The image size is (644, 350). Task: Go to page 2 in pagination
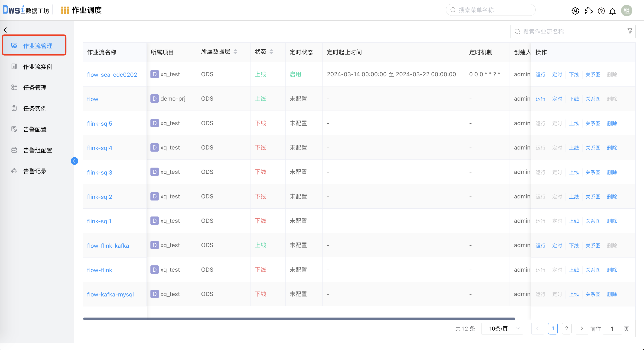pyautogui.click(x=566, y=328)
